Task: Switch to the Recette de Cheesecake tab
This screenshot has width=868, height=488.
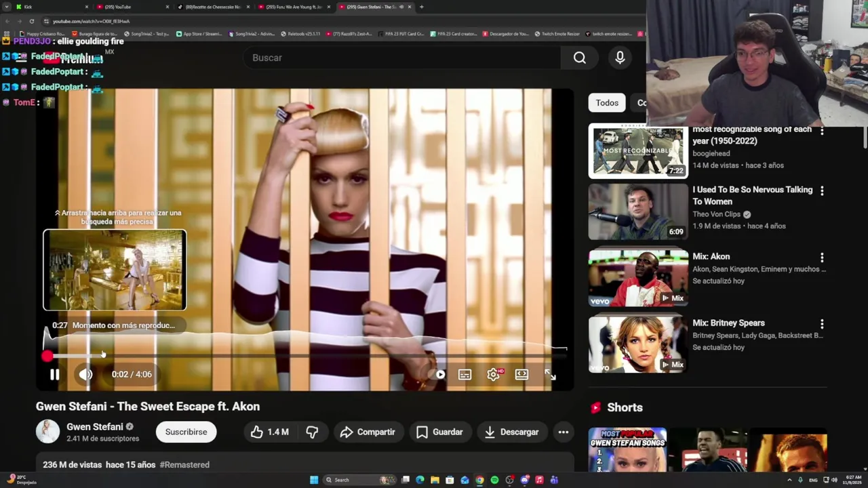Action: click(x=212, y=7)
